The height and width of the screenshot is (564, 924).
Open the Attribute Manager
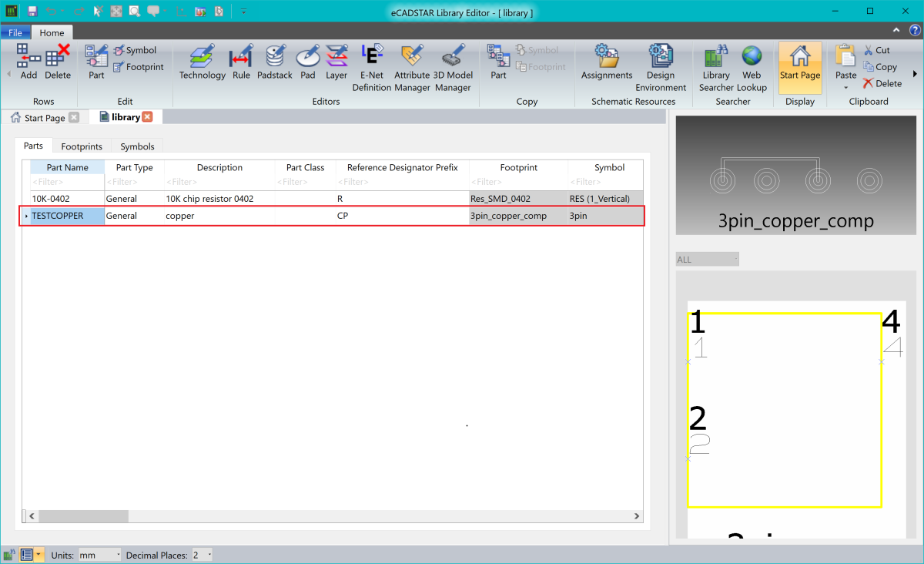click(x=412, y=68)
